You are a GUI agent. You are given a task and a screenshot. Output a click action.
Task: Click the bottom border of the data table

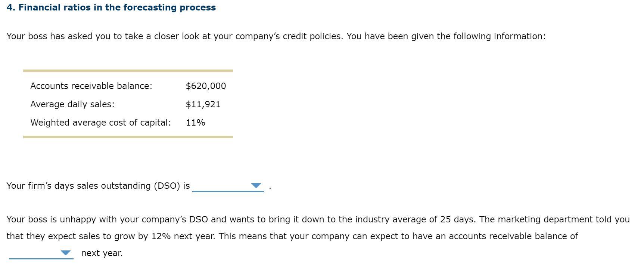pos(128,137)
